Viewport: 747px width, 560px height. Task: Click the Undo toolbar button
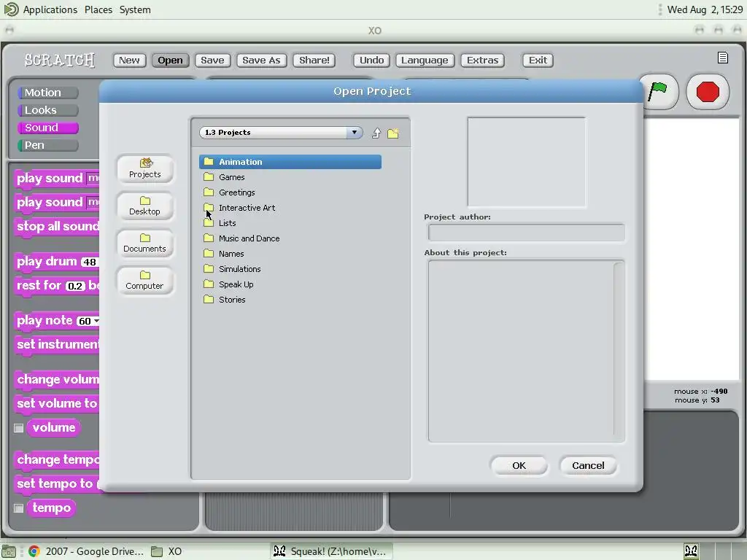click(371, 60)
